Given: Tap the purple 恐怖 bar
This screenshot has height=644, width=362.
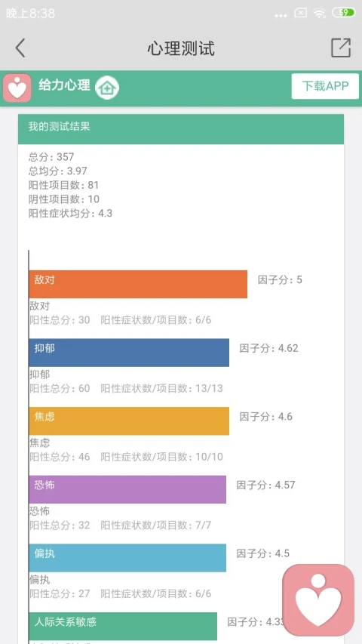Looking at the screenshot, I should coord(127,489).
